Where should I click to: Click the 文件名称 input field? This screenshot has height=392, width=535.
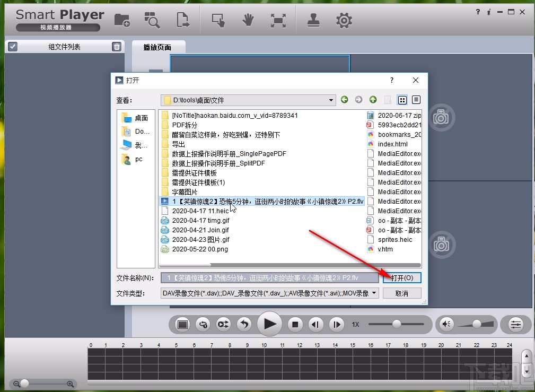click(x=269, y=278)
